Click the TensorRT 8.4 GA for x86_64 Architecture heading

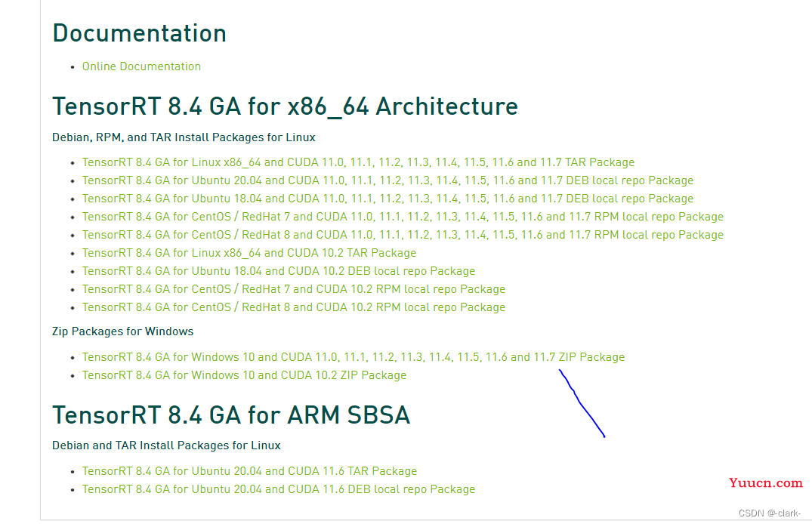(x=285, y=106)
